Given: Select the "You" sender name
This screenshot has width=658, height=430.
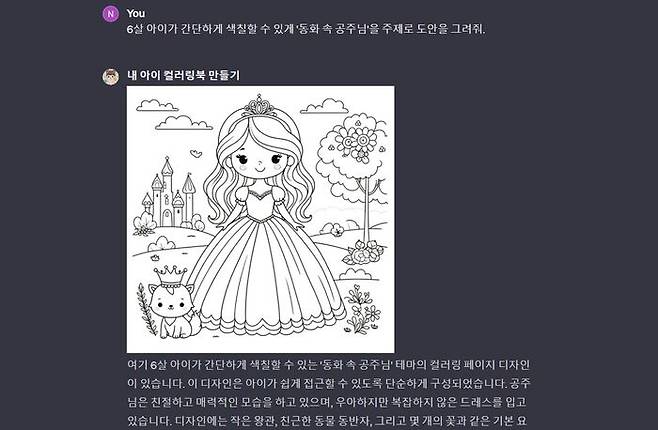Looking at the screenshot, I should [136, 13].
